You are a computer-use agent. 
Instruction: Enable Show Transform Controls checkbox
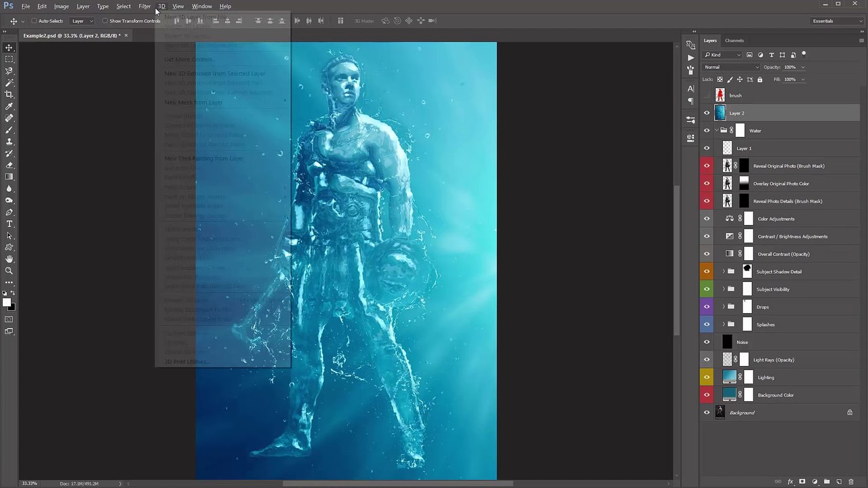pyautogui.click(x=105, y=21)
